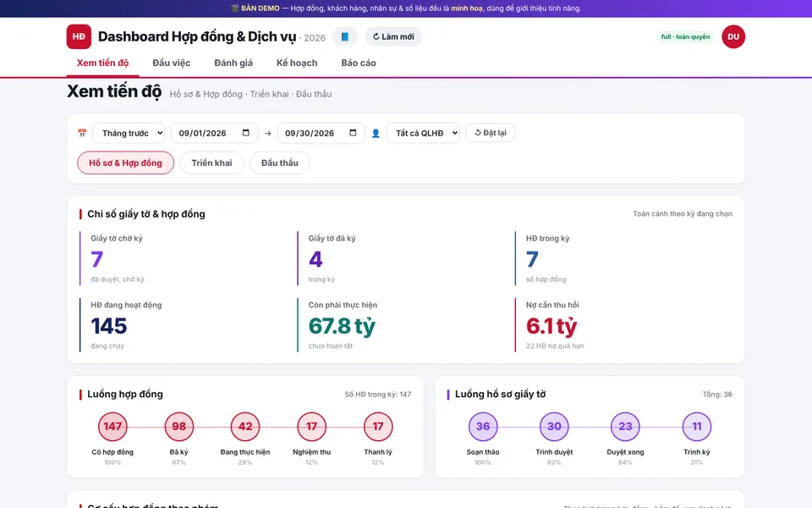Click the 67.8 tỷ Còn phải thực hiện value
812x508 pixels.
(x=342, y=326)
